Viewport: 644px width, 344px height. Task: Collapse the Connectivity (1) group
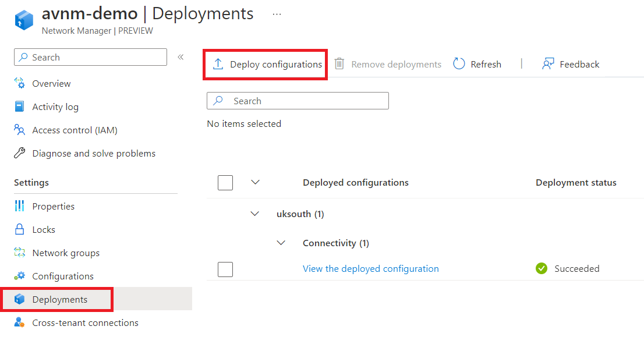[281, 243]
